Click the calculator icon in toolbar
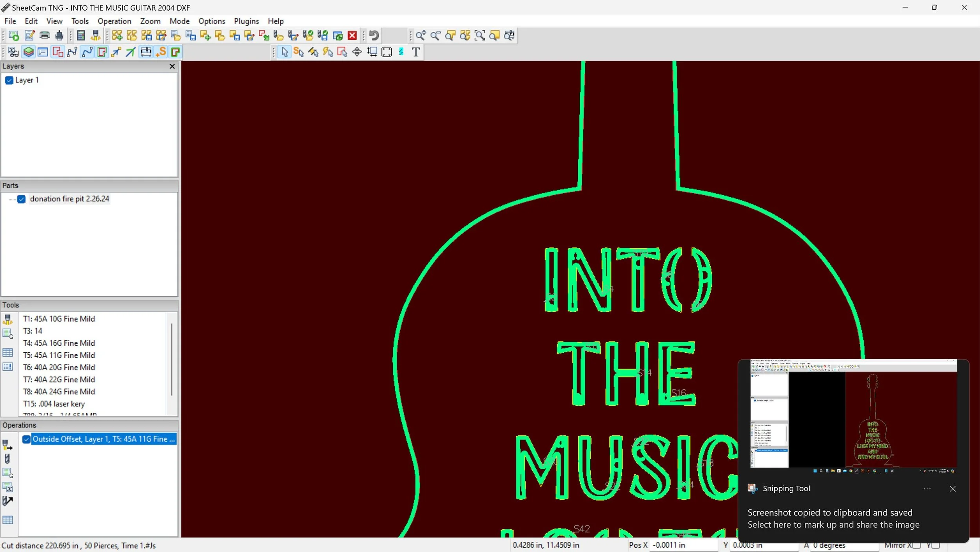 click(81, 36)
